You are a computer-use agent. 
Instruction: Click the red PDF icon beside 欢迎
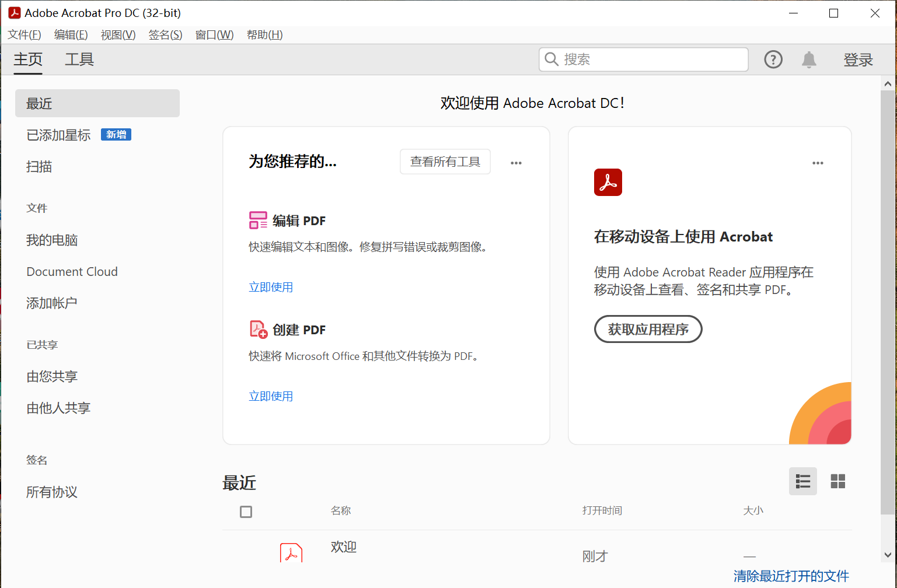291,551
